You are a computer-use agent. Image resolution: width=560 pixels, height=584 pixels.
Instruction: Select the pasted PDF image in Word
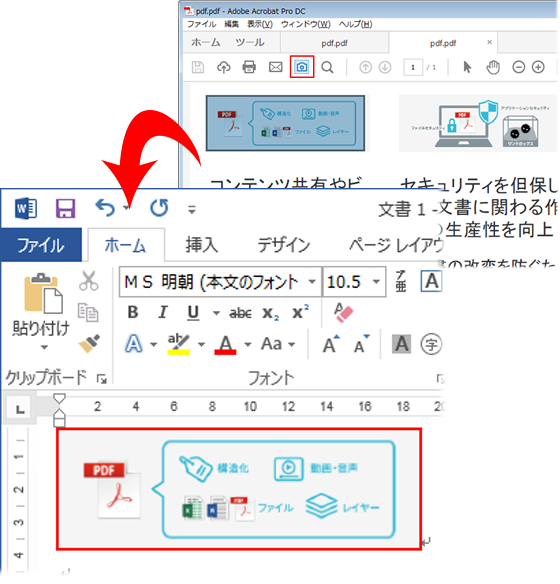pyautogui.click(x=239, y=489)
